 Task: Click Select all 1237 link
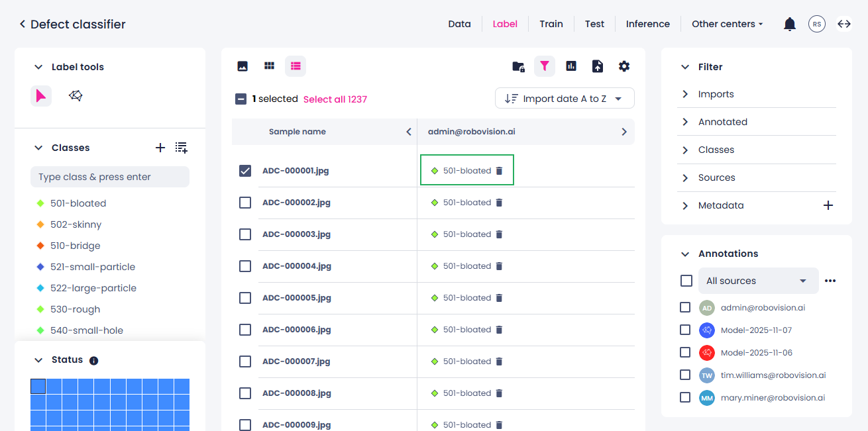point(335,99)
